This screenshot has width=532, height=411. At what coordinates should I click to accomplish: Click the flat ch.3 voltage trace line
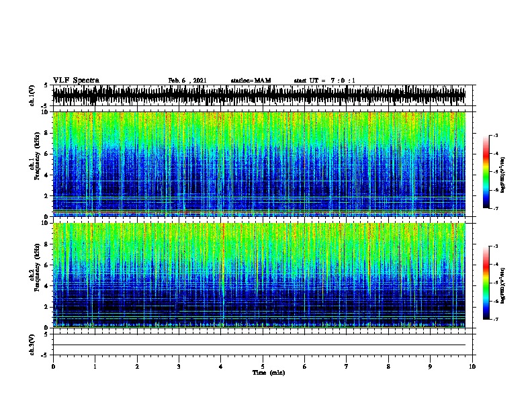(259, 345)
